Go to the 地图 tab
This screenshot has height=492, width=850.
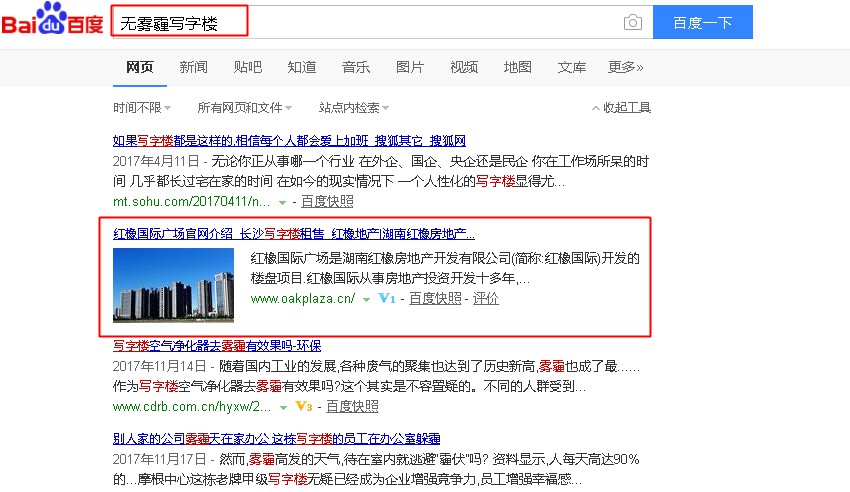pyautogui.click(x=518, y=67)
